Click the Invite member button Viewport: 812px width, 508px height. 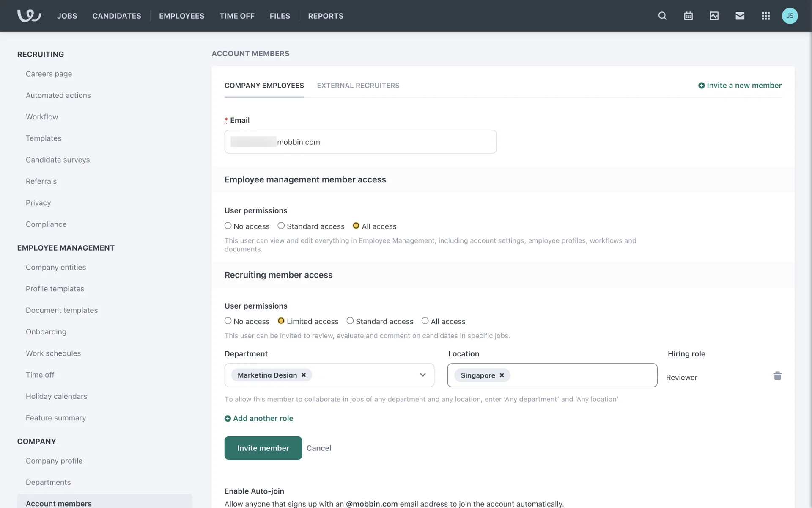click(x=263, y=448)
